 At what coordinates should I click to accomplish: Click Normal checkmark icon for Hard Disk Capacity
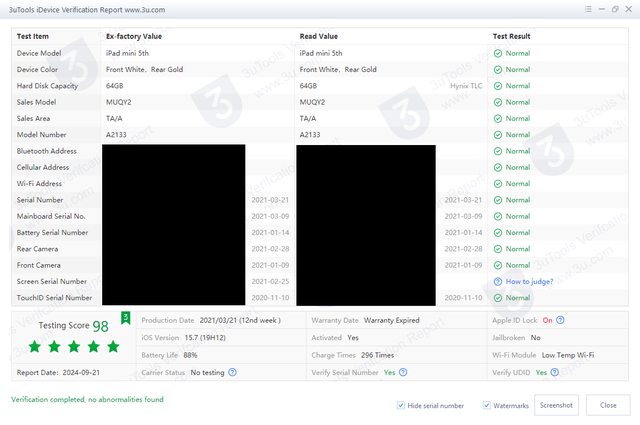498,86
